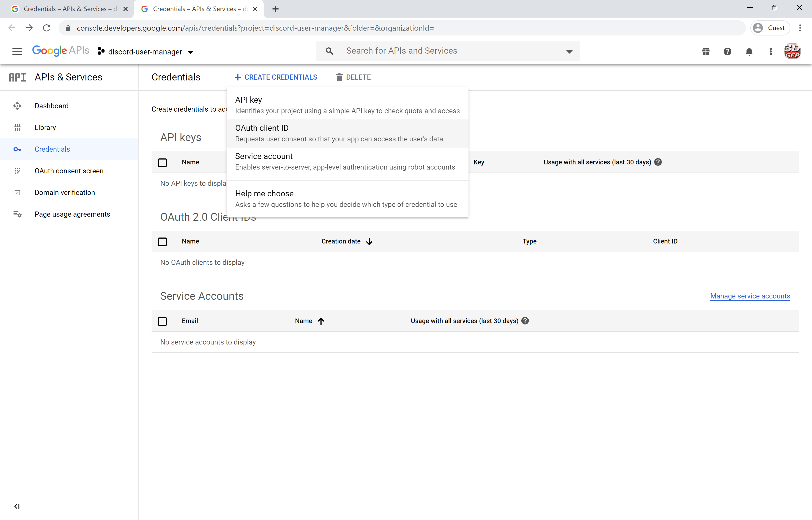812x520 pixels.
Task: Click the Search for APIs and Services field
Action: coord(401,51)
